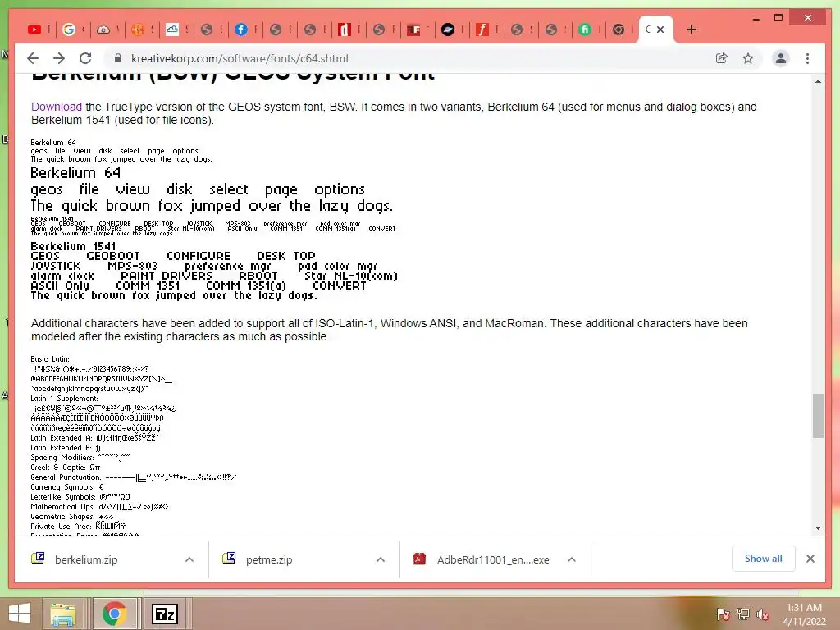Close the current active tab

660,30
